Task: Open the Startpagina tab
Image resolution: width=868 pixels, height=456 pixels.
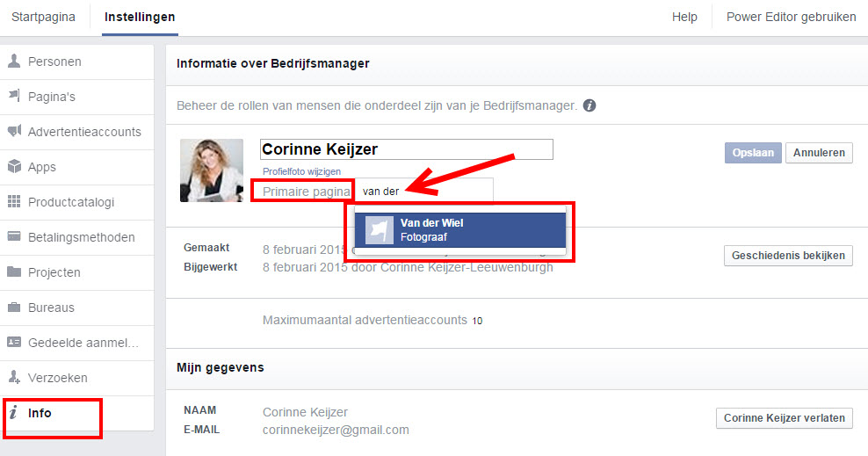Action: coord(43,17)
